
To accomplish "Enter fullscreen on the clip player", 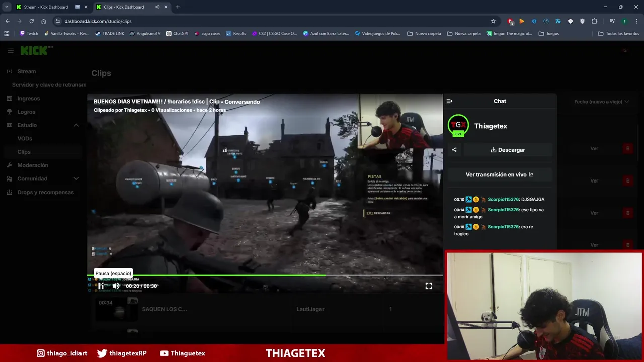I will [429, 286].
